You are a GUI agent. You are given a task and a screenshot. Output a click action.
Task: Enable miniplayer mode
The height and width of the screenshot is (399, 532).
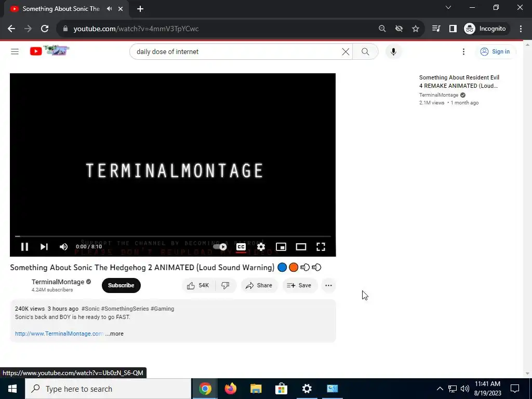point(281,247)
